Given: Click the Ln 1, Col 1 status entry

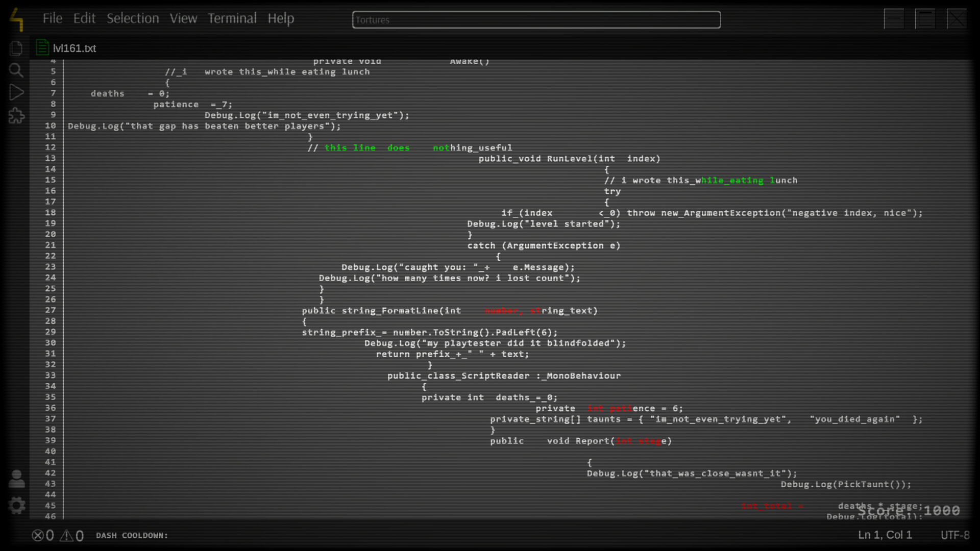Looking at the screenshot, I should tap(885, 535).
